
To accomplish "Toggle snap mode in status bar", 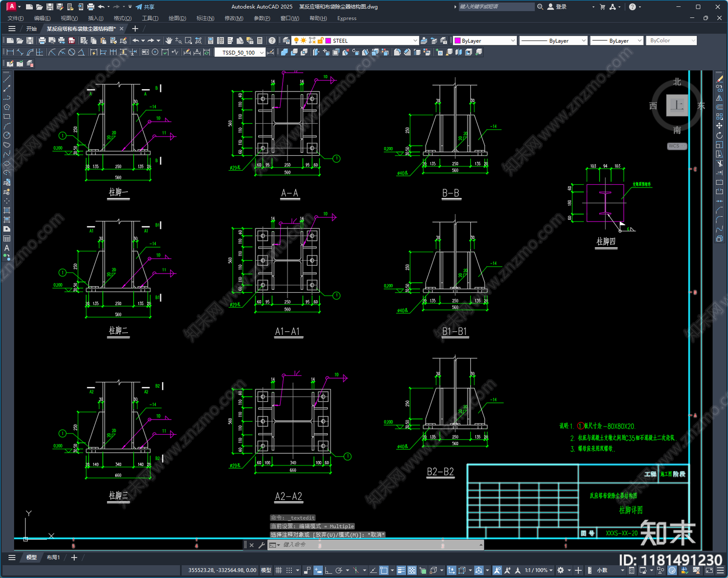I will (x=289, y=570).
